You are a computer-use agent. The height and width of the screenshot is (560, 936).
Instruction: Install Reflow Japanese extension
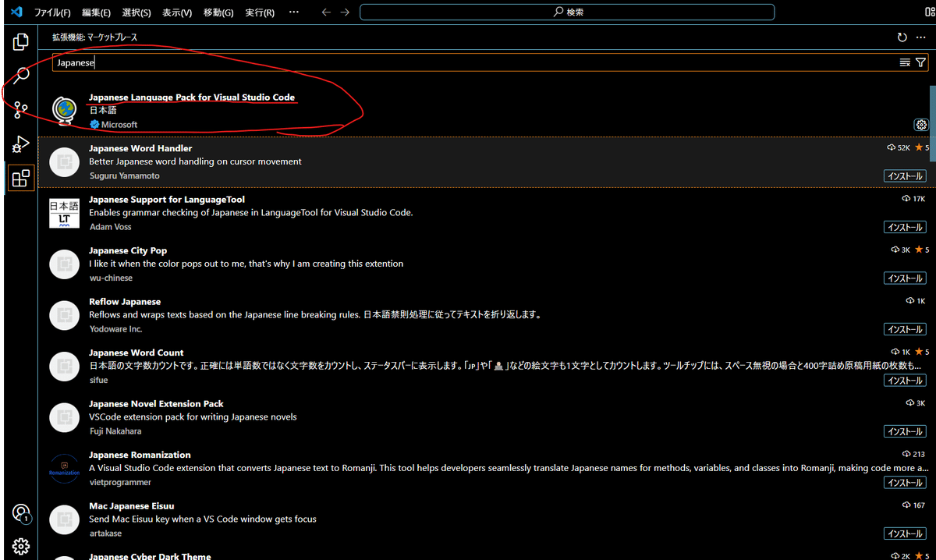905,329
